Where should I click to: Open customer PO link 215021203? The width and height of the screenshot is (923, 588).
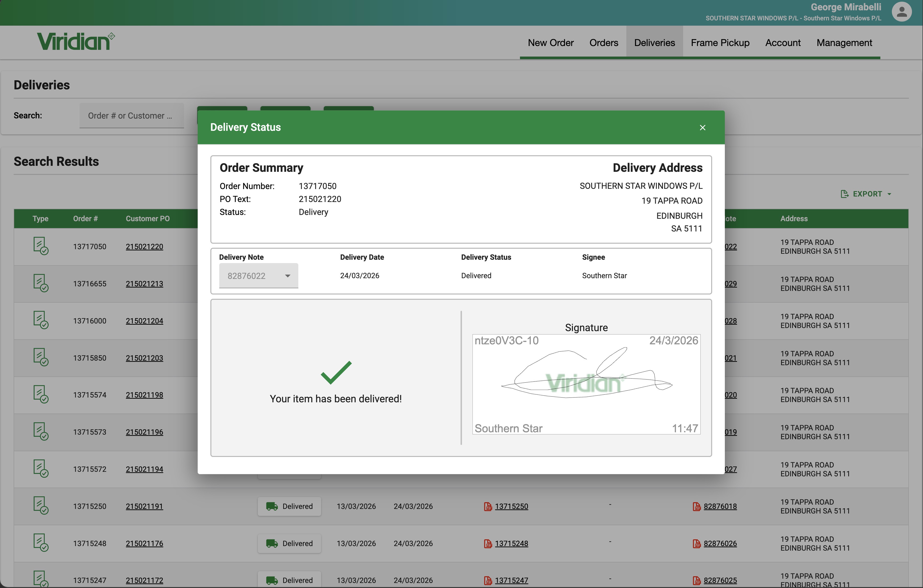click(144, 358)
